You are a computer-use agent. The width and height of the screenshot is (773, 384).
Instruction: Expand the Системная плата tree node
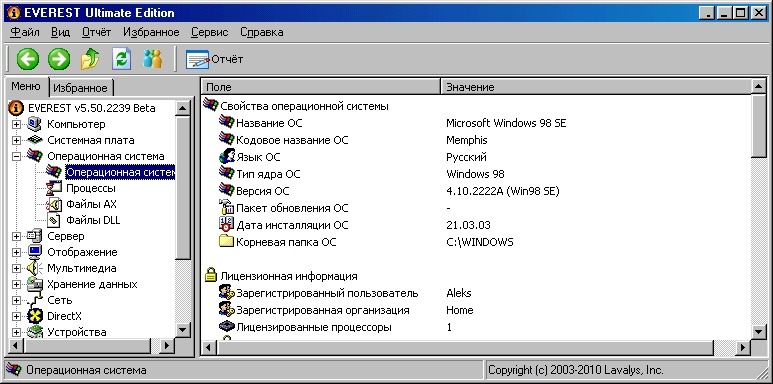click(x=16, y=140)
